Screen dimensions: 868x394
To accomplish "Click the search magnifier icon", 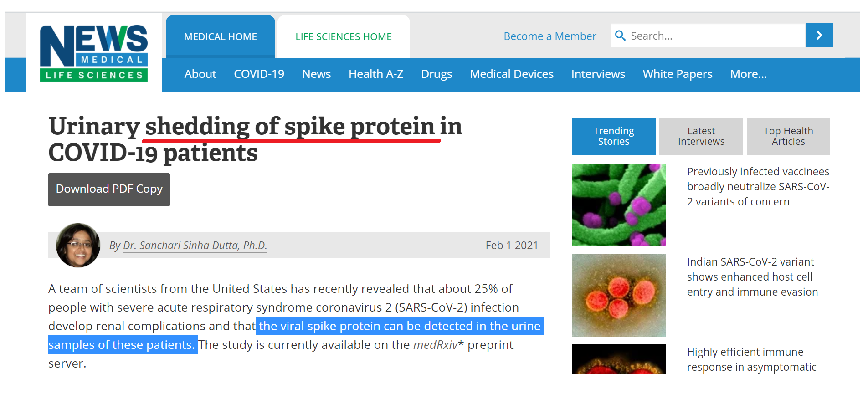I will click(620, 36).
